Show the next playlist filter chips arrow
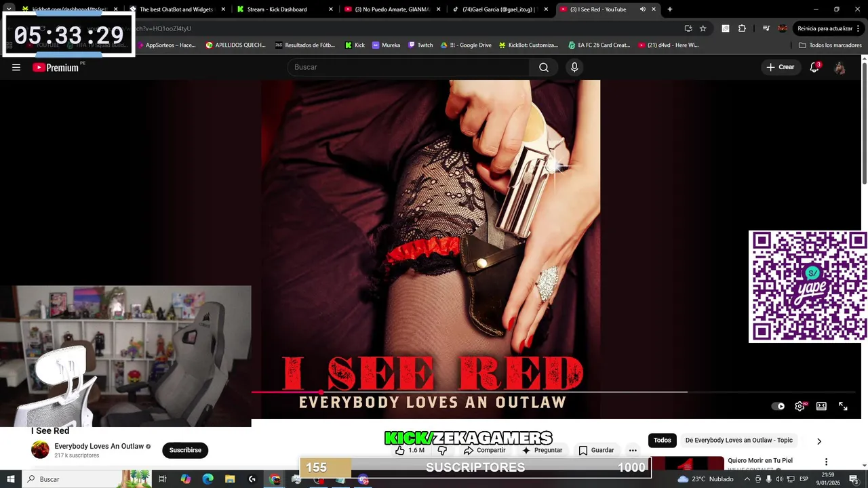This screenshot has width=868, height=488. click(x=818, y=441)
